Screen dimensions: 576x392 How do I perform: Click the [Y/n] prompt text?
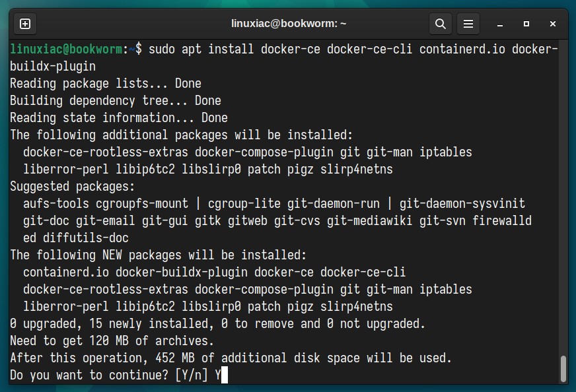click(192, 375)
